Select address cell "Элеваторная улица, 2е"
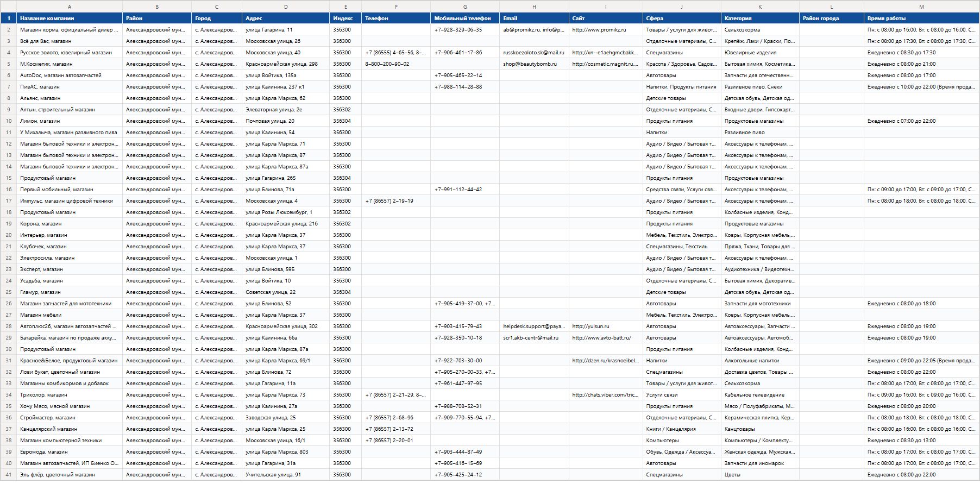Image resolution: width=980 pixels, height=490 pixels. tap(286, 110)
